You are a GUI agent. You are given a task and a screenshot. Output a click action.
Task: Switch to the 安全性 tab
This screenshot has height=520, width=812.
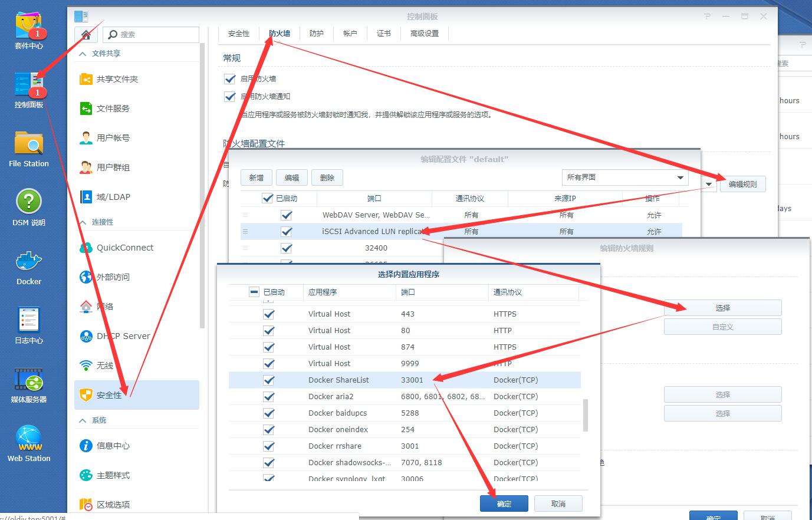click(x=239, y=34)
